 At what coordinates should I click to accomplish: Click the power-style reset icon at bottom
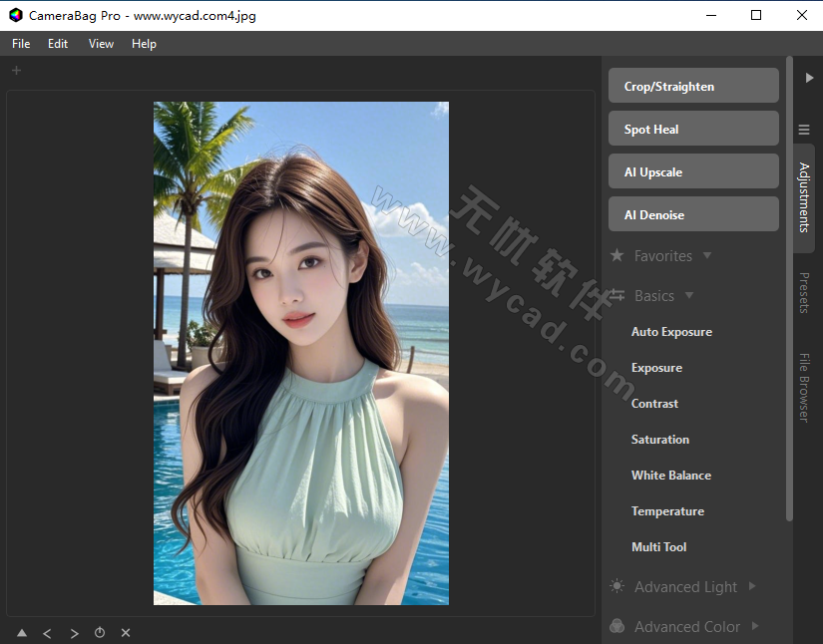pyautogui.click(x=100, y=632)
